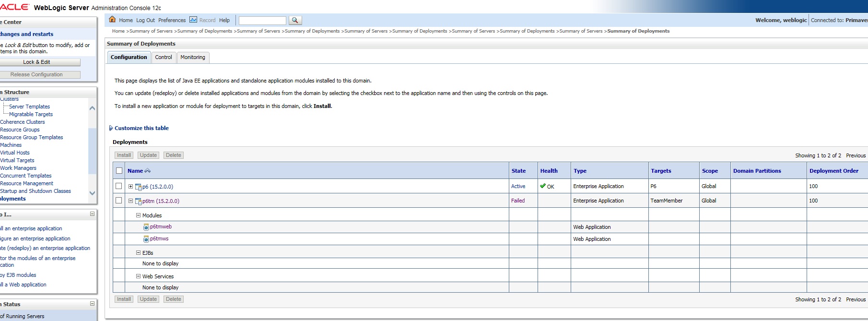Open Preferences from the toolbar
868x321 pixels.
[x=172, y=20]
